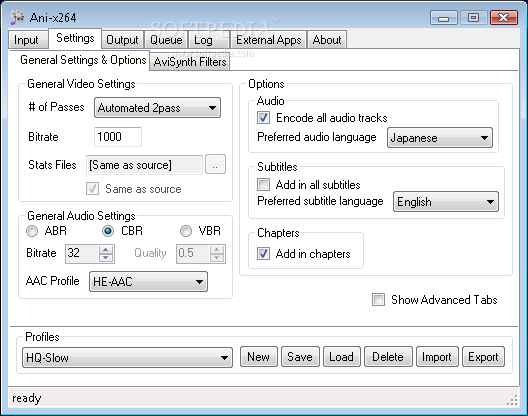Increase audio bitrate with up arrow
This screenshot has width=528, height=416.
point(106,250)
